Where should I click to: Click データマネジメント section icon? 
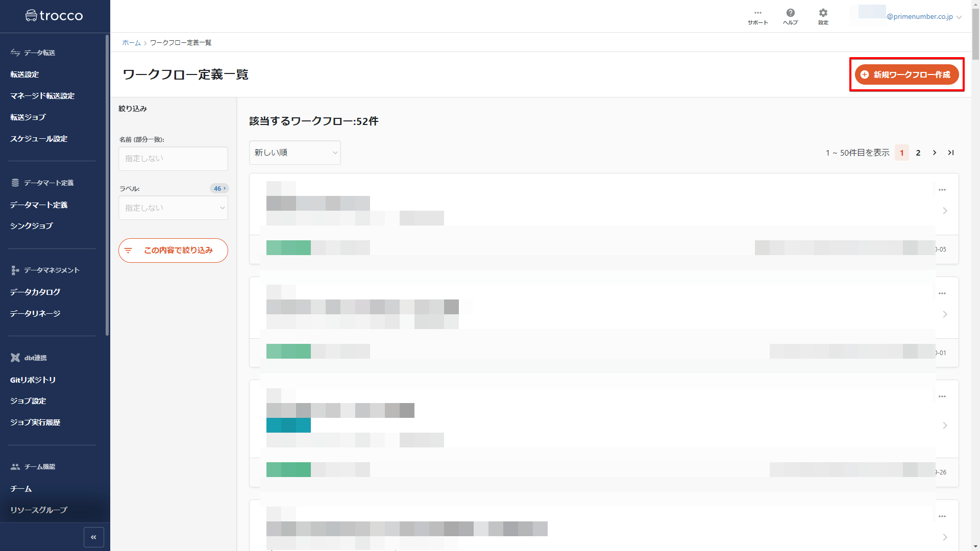click(x=15, y=270)
